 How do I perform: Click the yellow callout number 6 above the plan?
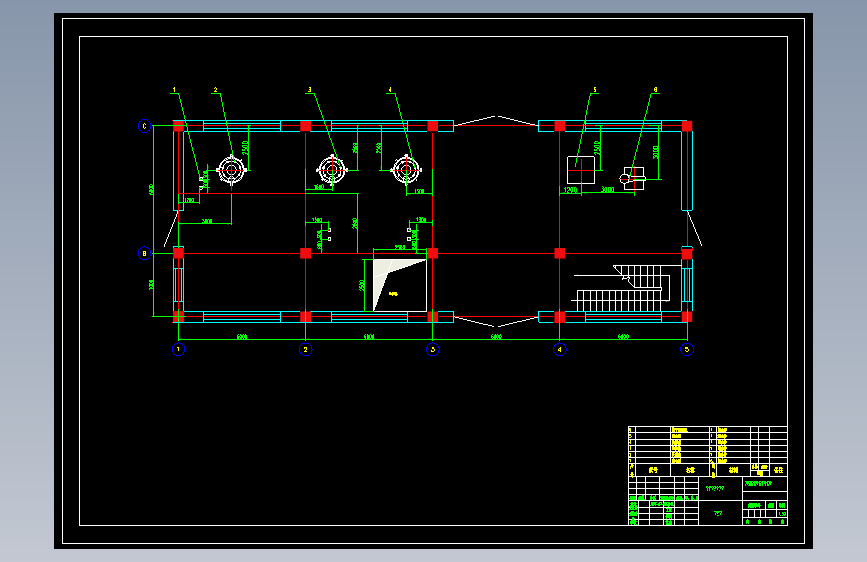pos(655,90)
